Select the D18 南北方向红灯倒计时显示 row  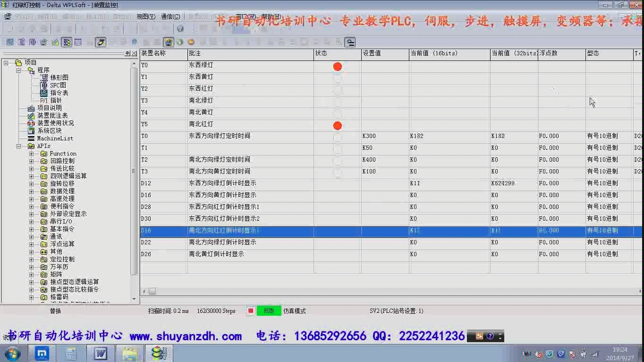pos(392,231)
